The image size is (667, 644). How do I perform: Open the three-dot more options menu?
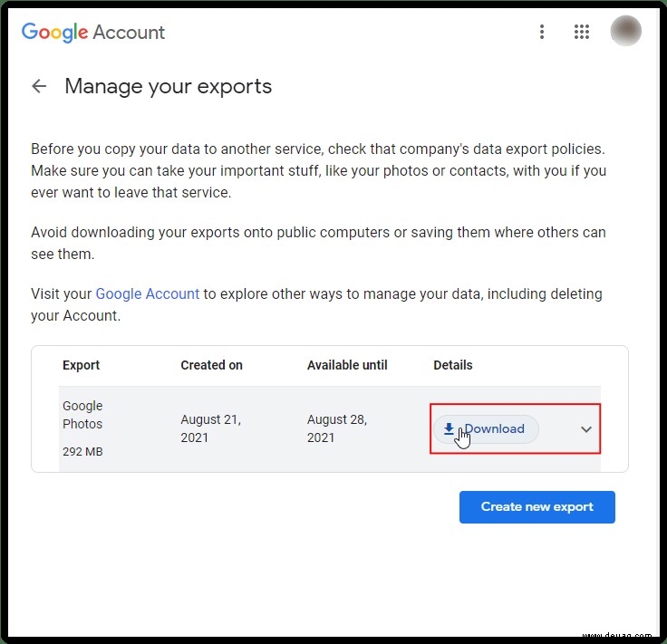[x=542, y=32]
